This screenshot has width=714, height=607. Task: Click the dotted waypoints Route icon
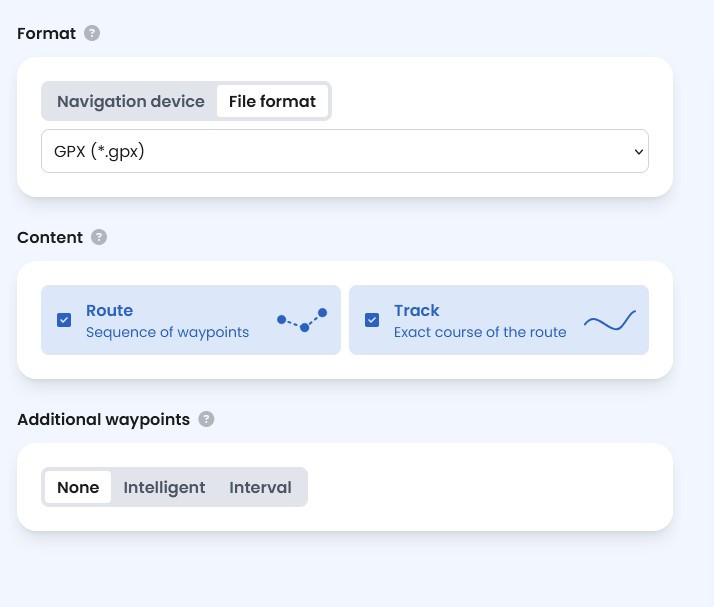coord(302,320)
